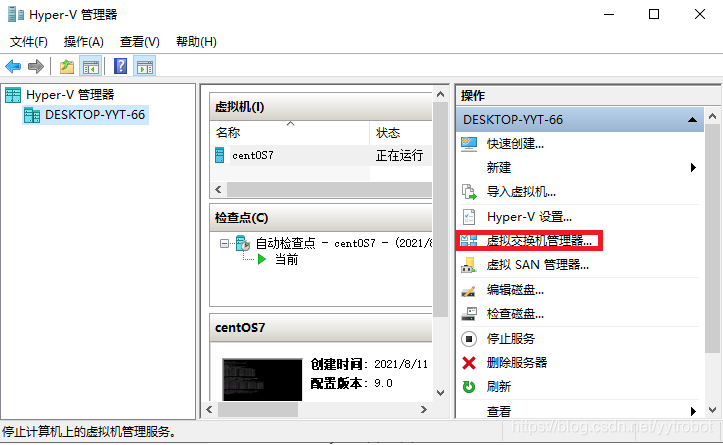Click 检查磁盘... action
This screenshot has width=723, height=445.
[x=515, y=314]
